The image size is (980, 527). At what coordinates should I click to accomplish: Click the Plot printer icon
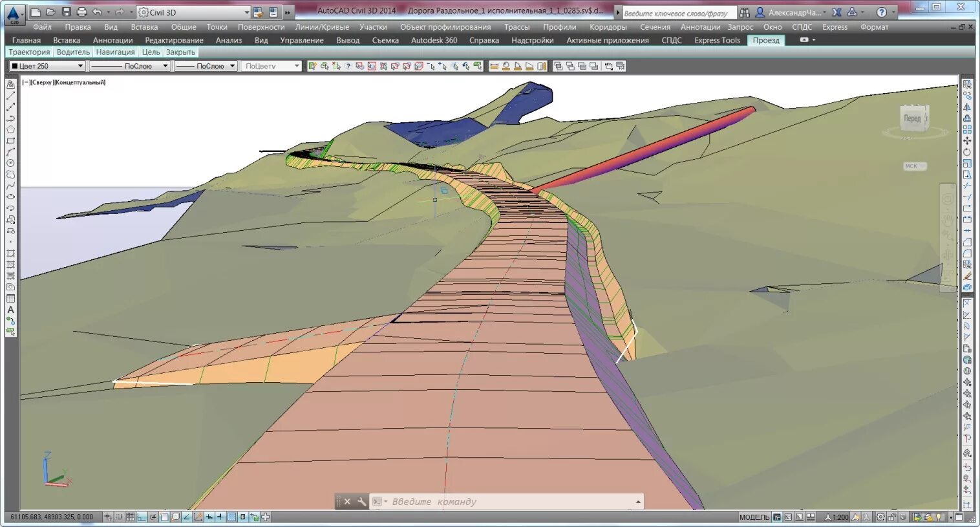tap(81, 12)
